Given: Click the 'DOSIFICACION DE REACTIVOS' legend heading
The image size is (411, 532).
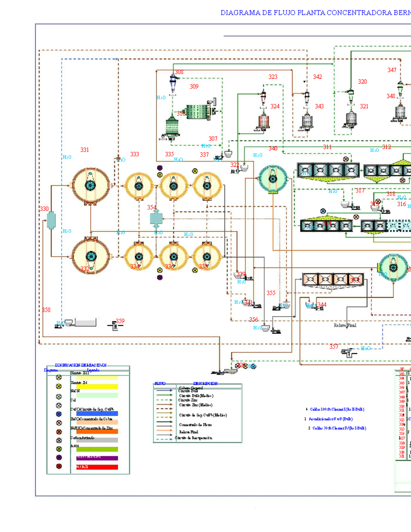Looking at the screenshot, I should [x=80, y=365].
